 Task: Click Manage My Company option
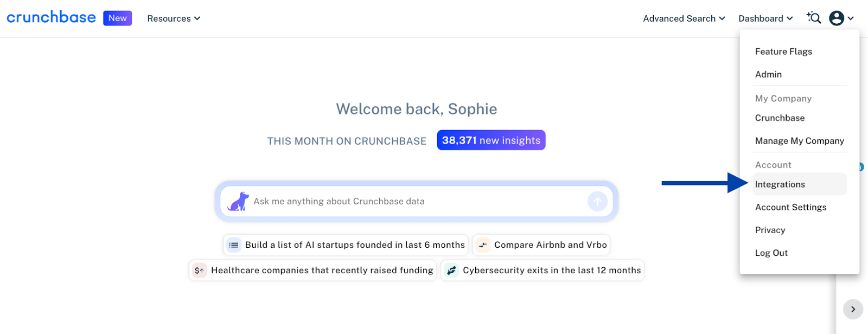pos(799,141)
